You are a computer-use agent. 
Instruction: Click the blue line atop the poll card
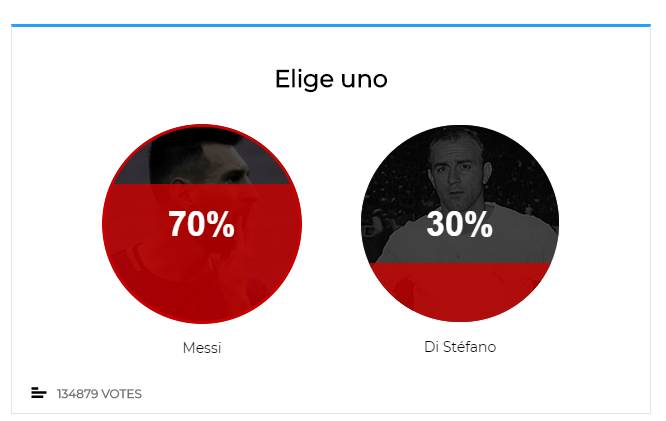331,25
